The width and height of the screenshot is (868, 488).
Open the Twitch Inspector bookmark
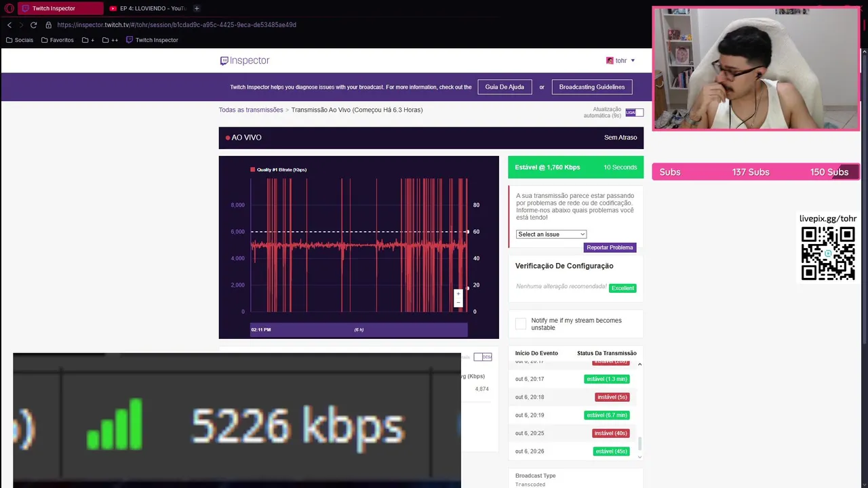152,40
